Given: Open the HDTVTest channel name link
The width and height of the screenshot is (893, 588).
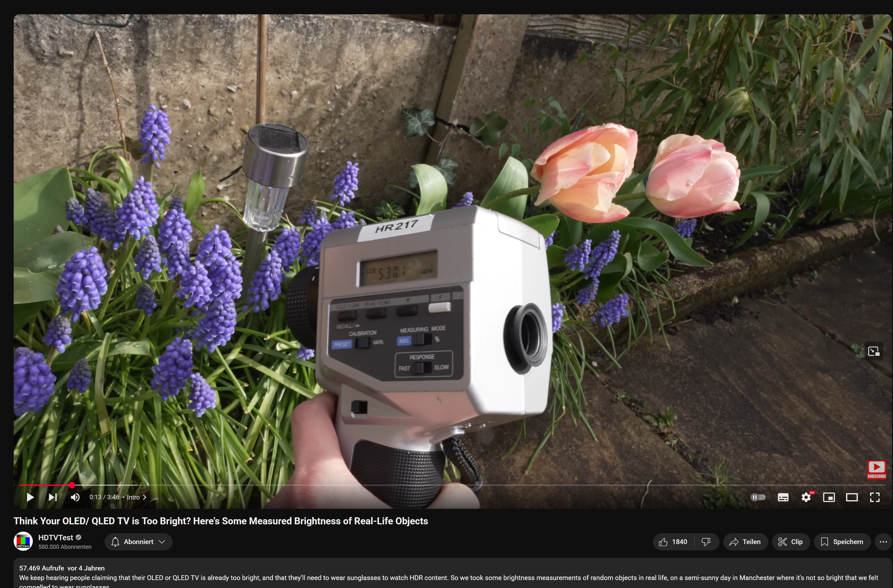Looking at the screenshot, I should (x=55, y=537).
